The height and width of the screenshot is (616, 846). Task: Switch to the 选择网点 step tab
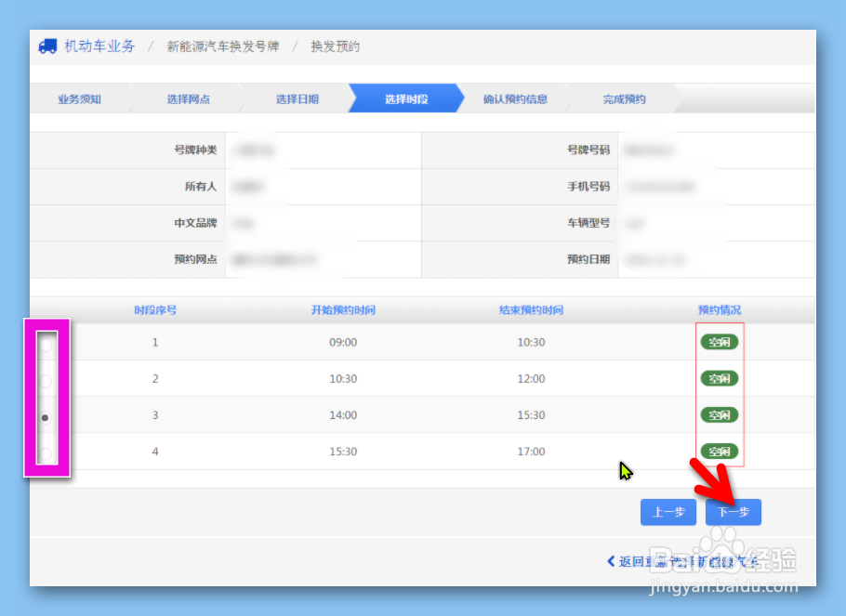(189, 98)
